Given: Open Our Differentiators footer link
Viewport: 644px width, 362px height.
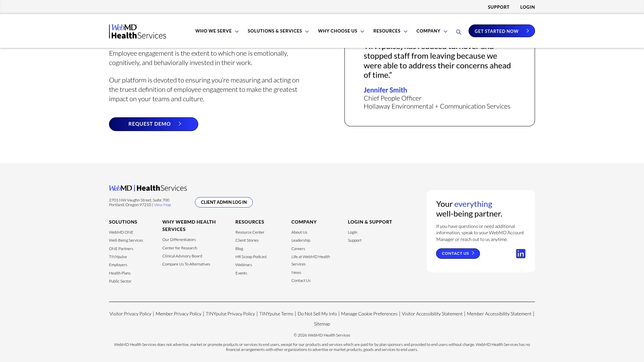Looking at the screenshot, I should click(179, 240).
